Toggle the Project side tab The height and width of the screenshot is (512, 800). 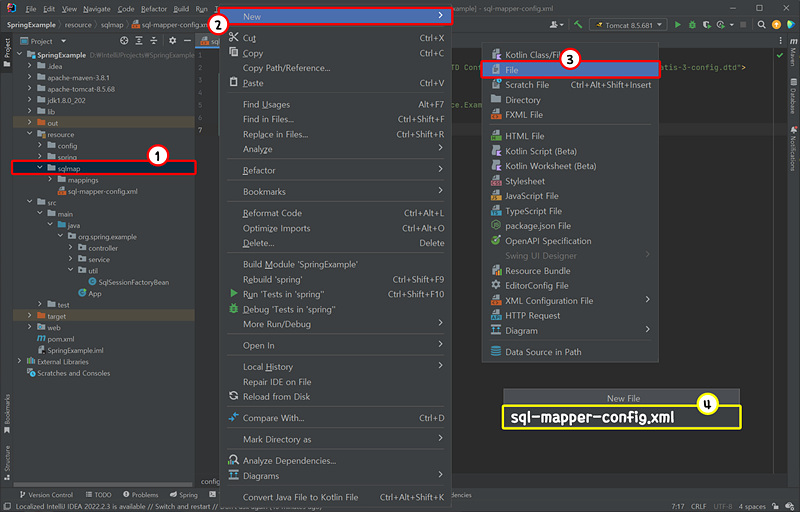point(7,52)
